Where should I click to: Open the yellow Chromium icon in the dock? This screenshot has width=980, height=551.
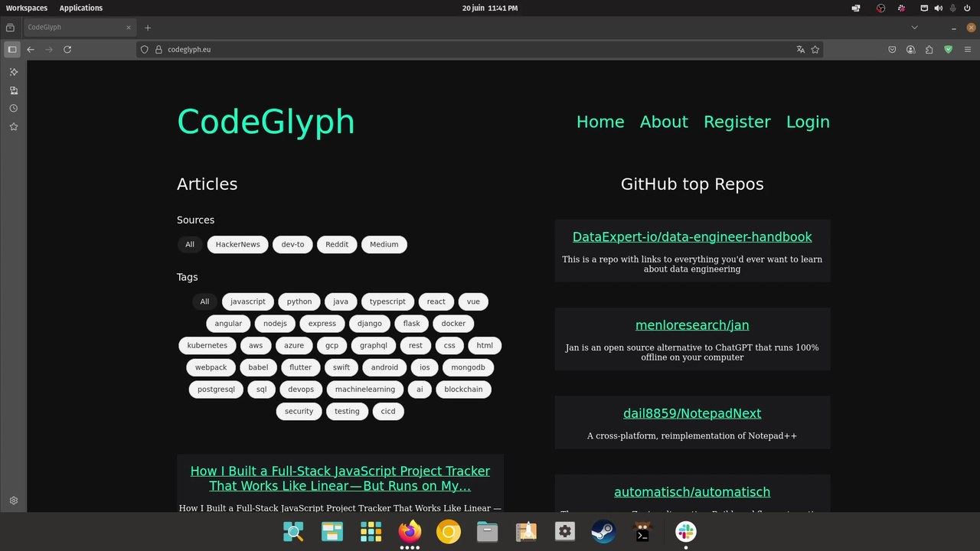[448, 531]
